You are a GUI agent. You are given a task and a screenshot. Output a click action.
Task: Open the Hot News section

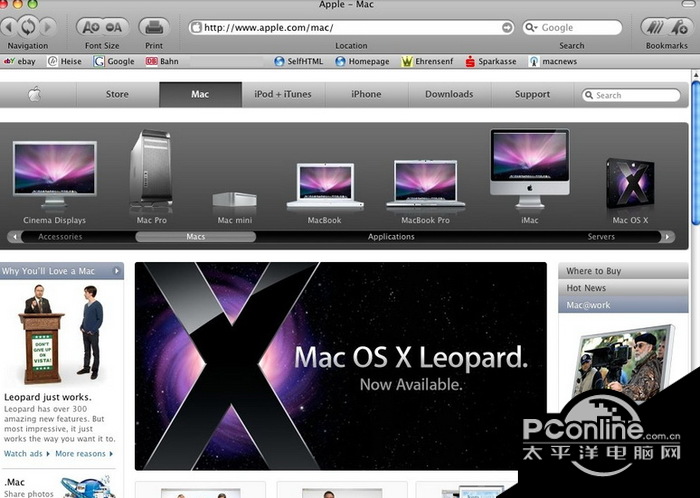623,288
